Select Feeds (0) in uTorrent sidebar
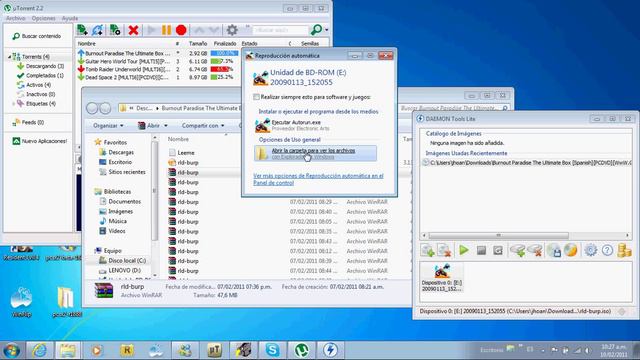Viewport: 640px width, 360px height. pyautogui.click(x=28, y=122)
